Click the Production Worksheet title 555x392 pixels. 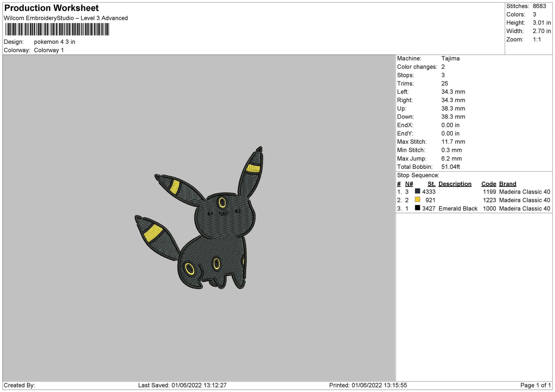pos(51,8)
